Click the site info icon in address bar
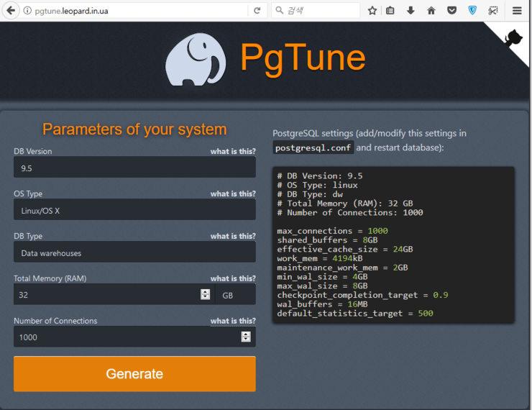Image resolution: width=532 pixels, height=410 pixels. (27, 11)
